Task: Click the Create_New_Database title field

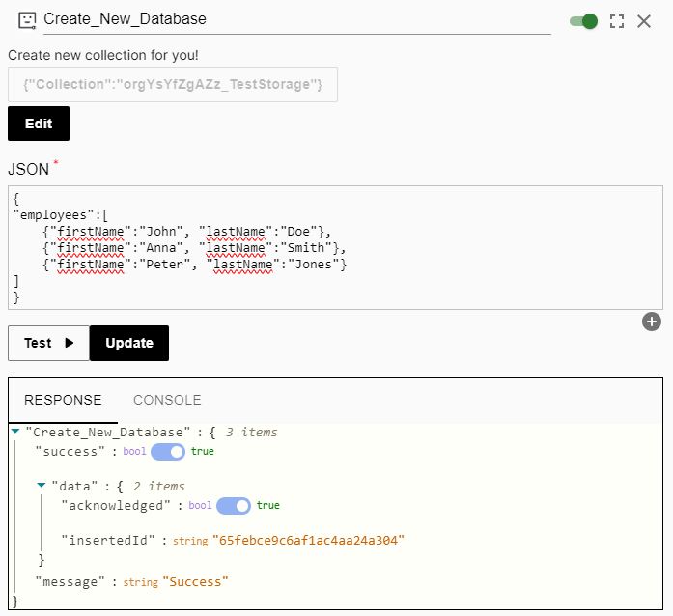Action: point(297,19)
